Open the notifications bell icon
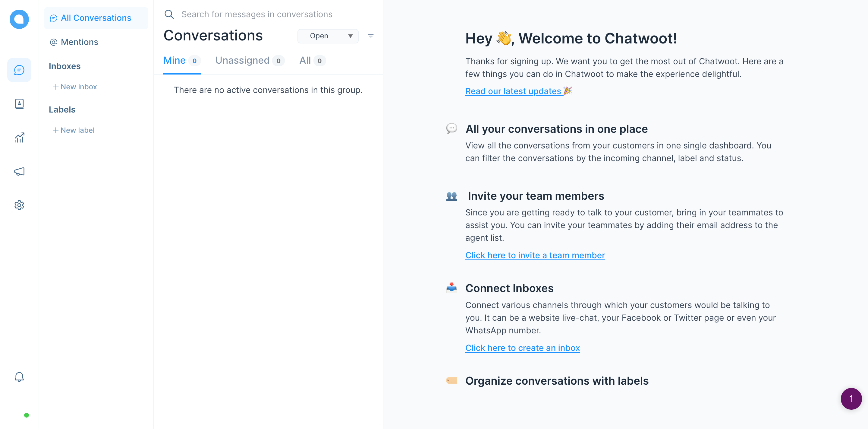The height and width of the screenshot is (429, 868). pyautogui.click(x=19, y=377)
